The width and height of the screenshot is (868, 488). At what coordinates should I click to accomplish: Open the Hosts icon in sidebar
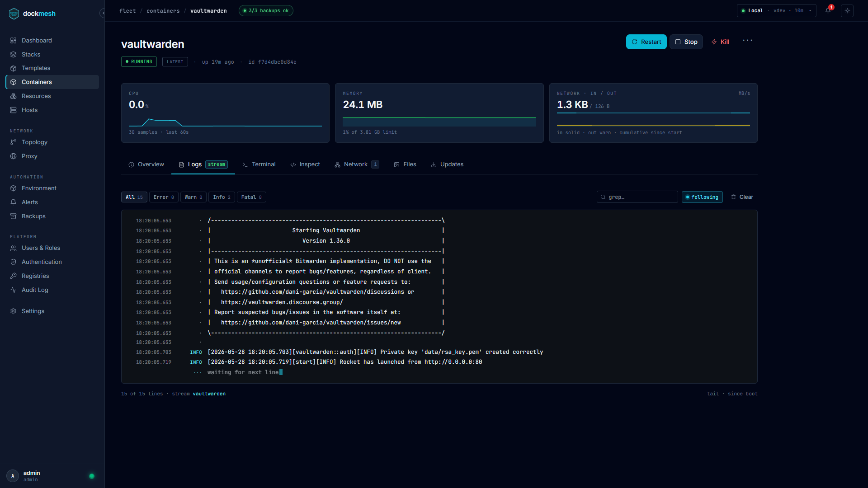tap(14, 110)
